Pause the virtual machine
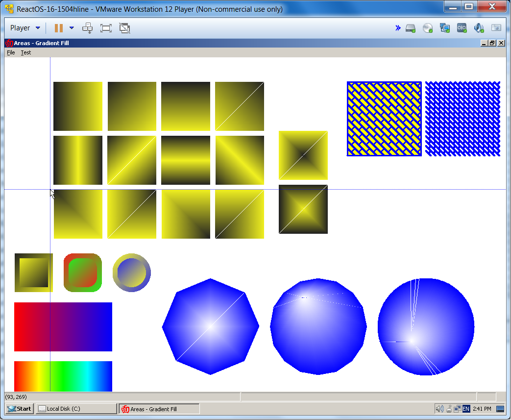The width and height of the screenshot is (511, 420). click(x=59, y=28)
